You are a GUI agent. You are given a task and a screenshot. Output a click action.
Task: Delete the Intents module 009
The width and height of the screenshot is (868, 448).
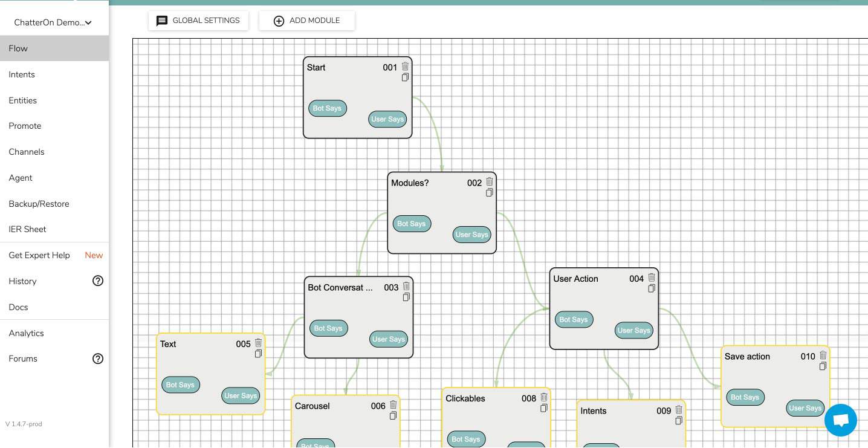[x=679, y=409]
